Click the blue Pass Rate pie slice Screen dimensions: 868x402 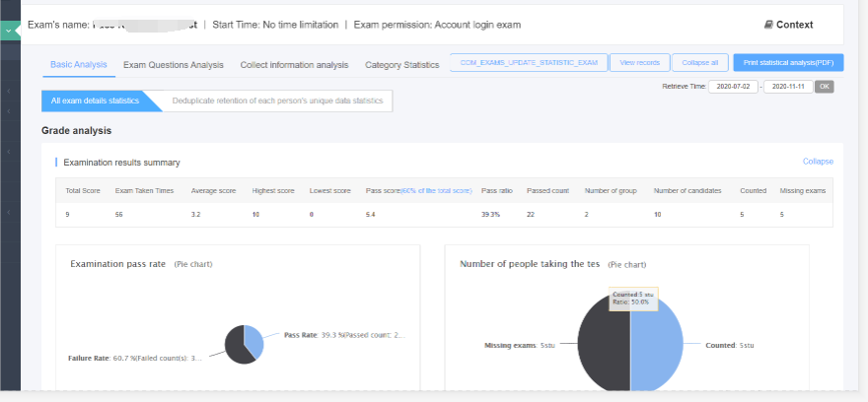[x=255, y=340]
